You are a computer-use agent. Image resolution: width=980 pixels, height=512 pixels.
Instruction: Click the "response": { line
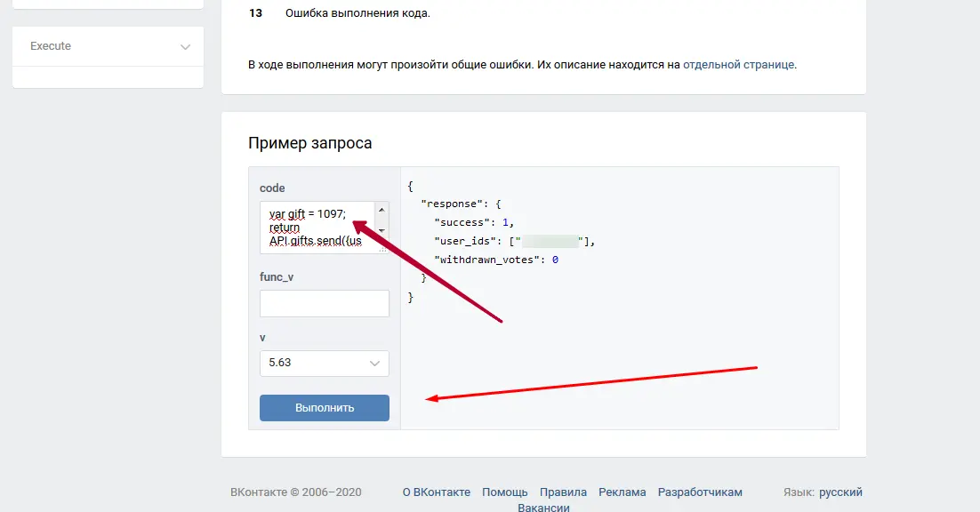462,204
